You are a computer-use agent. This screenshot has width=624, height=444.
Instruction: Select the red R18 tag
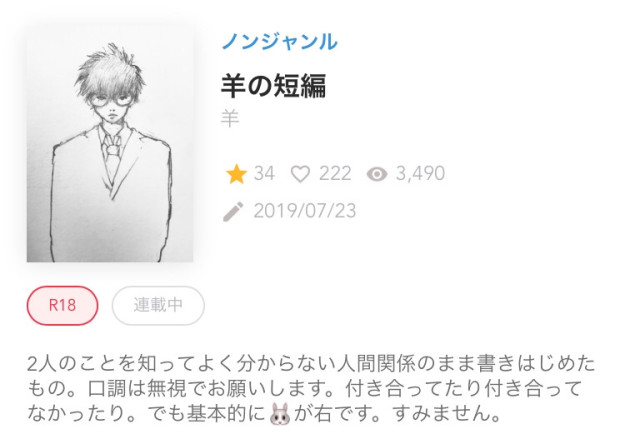[x=62, y=306]
